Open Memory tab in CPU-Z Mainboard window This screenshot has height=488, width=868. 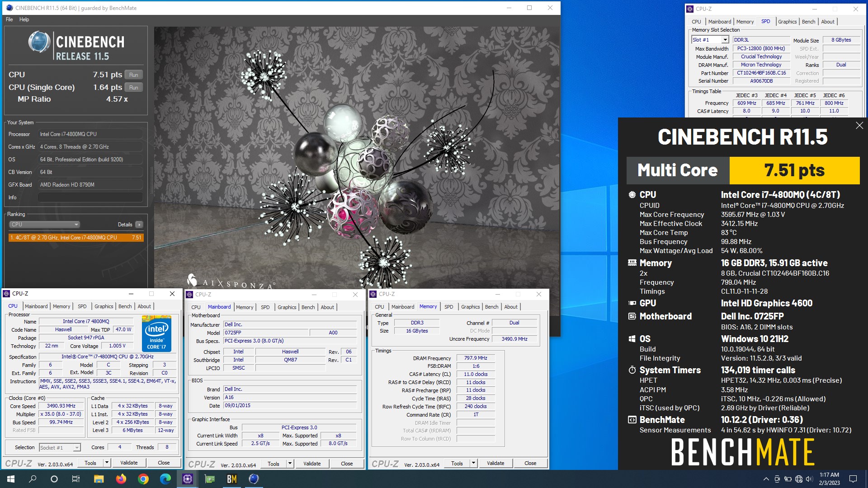[245, 307]
